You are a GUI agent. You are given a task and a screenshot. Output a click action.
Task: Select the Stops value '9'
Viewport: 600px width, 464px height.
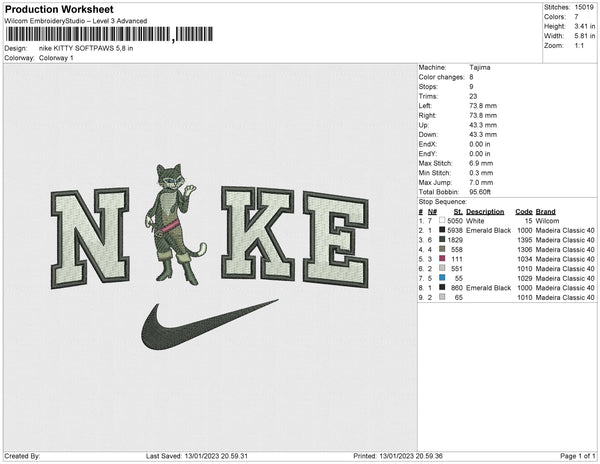471,86
